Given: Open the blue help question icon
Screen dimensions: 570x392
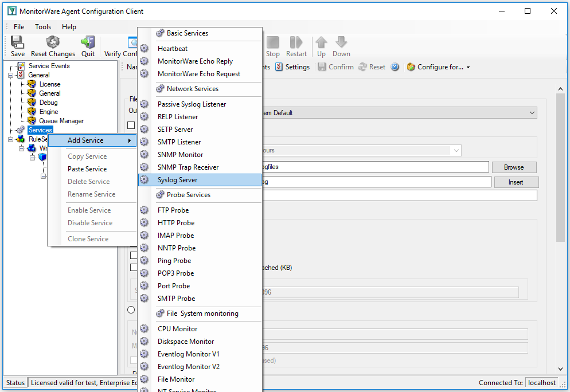Looking at the screenshot, I should click(395, 67).
